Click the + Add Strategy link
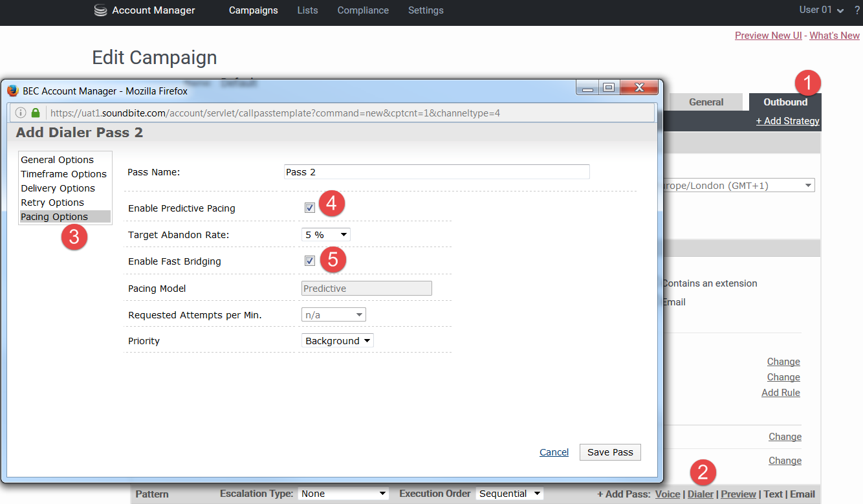This screenshot has height=504, width=863. click(787, 121)
